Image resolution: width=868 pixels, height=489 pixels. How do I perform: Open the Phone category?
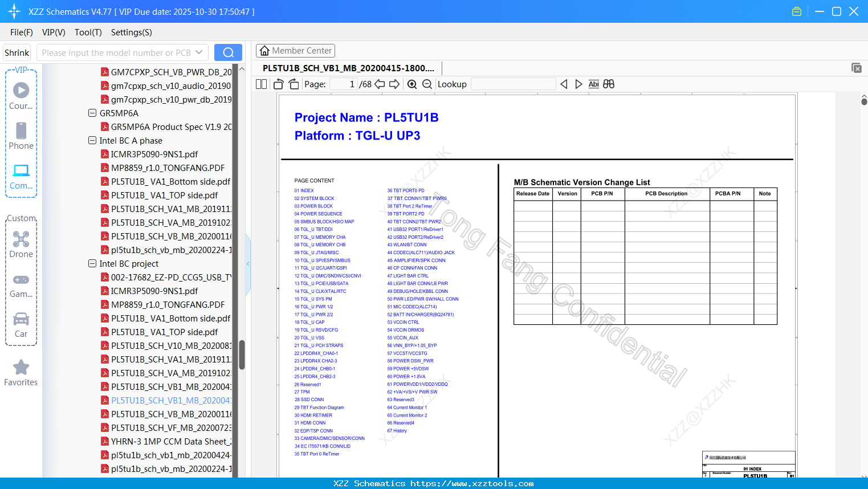pos(21,136)
